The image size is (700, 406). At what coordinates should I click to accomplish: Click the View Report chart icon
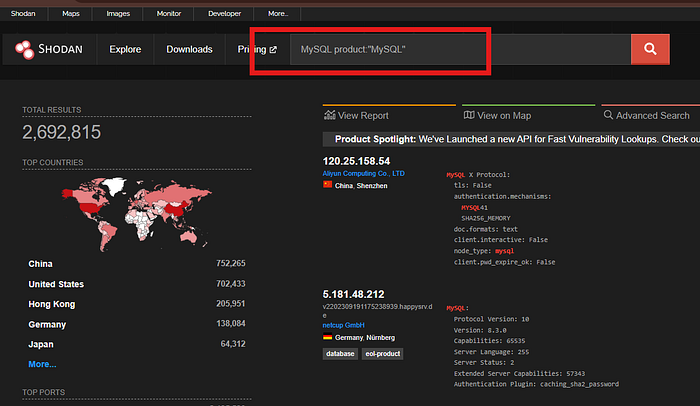(x=329, y=115)
